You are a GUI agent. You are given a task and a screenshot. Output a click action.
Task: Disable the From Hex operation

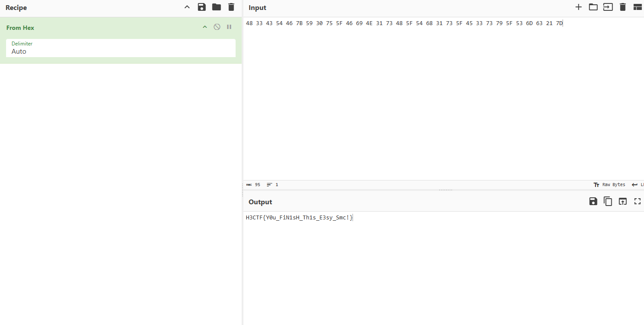[217, 27]
